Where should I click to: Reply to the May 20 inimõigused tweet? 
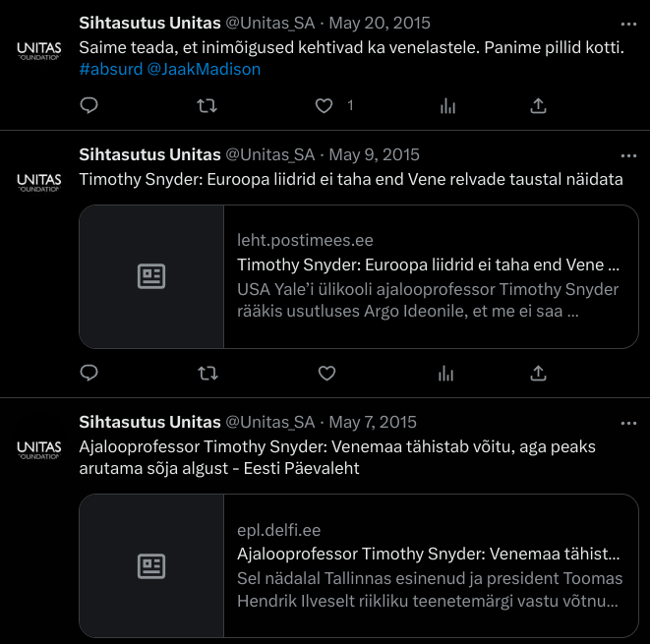pos(89,105)
